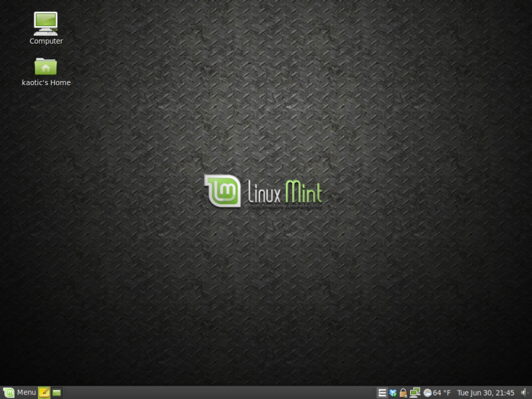Screen dimensions: 532x399
Task: Open kaotic's Home folder
Action: (x=45, y=66)
